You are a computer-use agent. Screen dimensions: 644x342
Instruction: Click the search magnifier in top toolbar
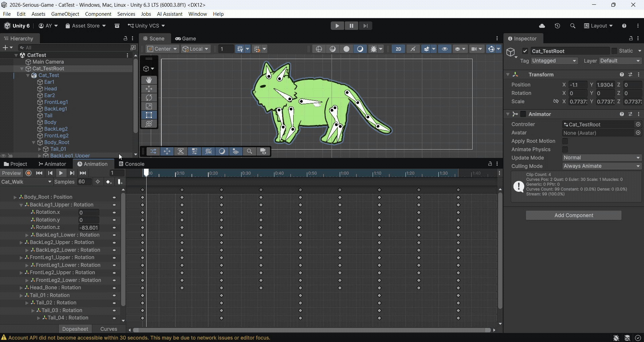[573, 26]
